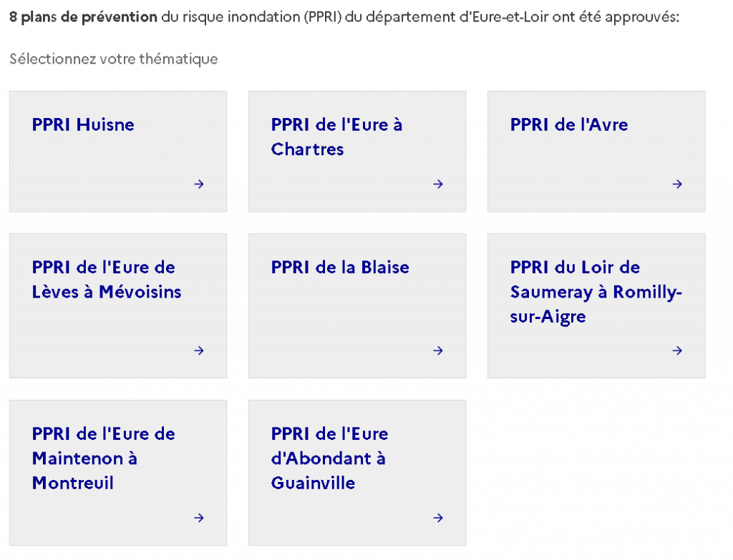733x560 pixels.
Task: Open PPRI de l'Avre plan
Action: click(568, 124)
